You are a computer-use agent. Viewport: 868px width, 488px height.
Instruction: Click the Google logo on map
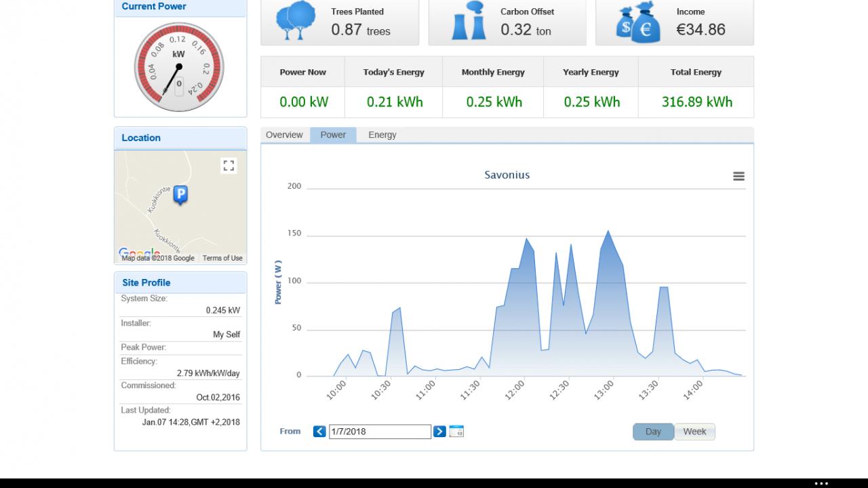139,253
